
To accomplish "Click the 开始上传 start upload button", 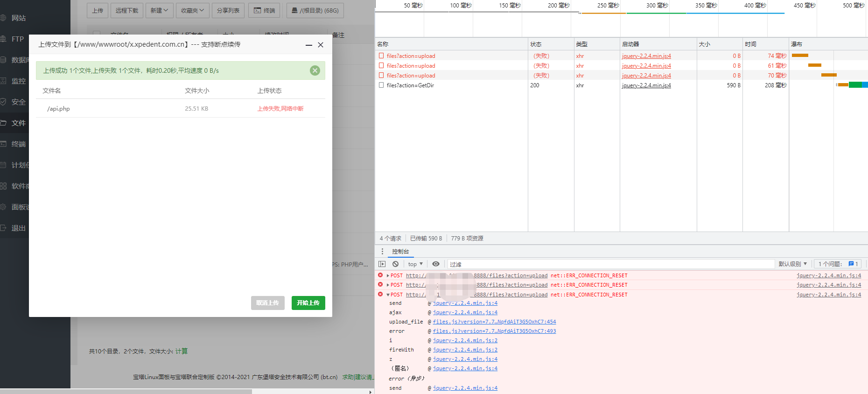I will [x=308, y=303].
